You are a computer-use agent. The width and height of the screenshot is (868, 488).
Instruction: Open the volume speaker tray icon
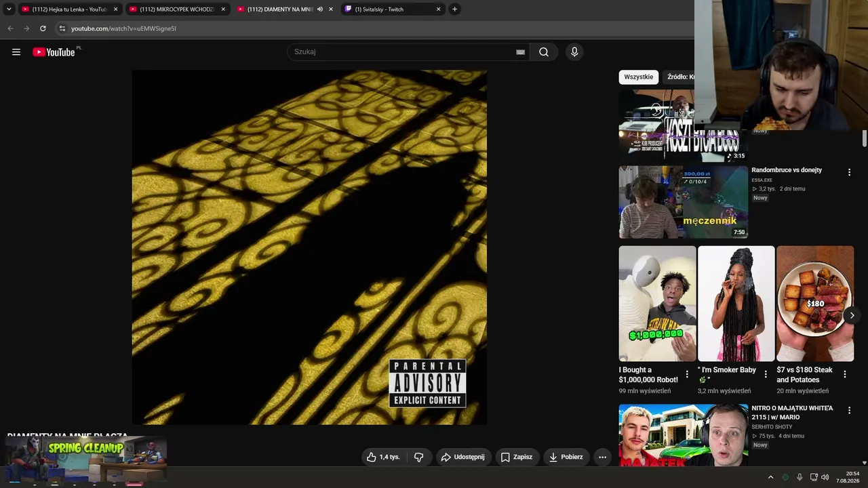tap(825, 477)
